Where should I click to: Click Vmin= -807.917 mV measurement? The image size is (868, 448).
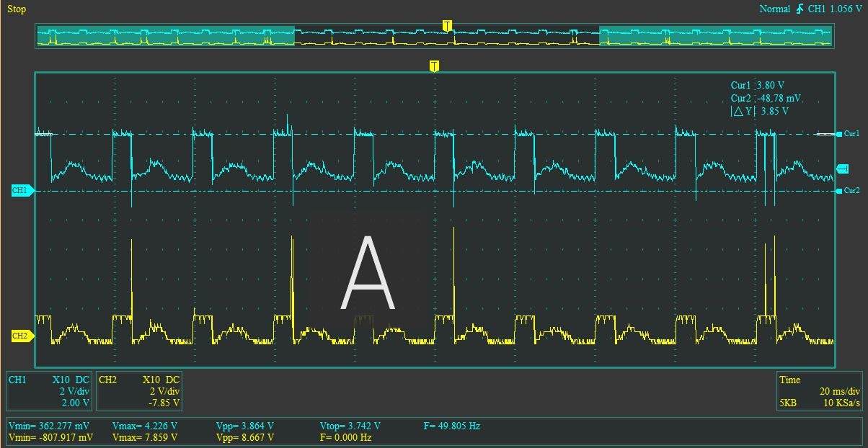[x=50, y=437]
